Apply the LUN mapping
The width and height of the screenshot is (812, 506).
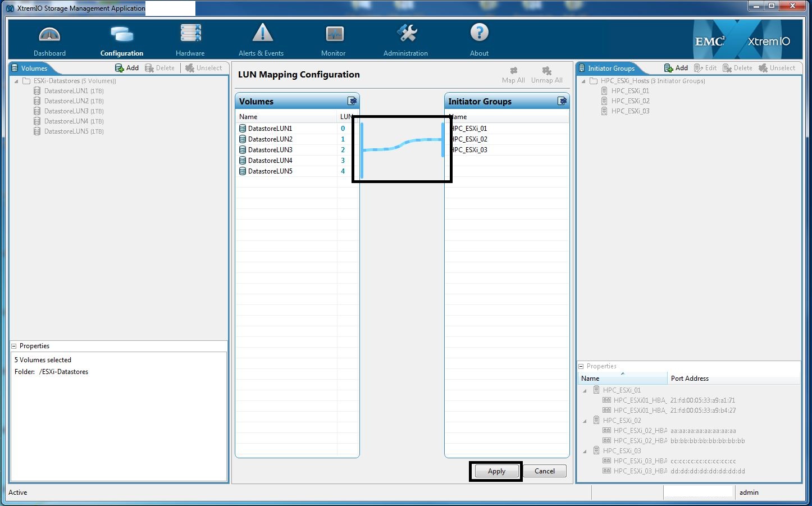(496, 471)
